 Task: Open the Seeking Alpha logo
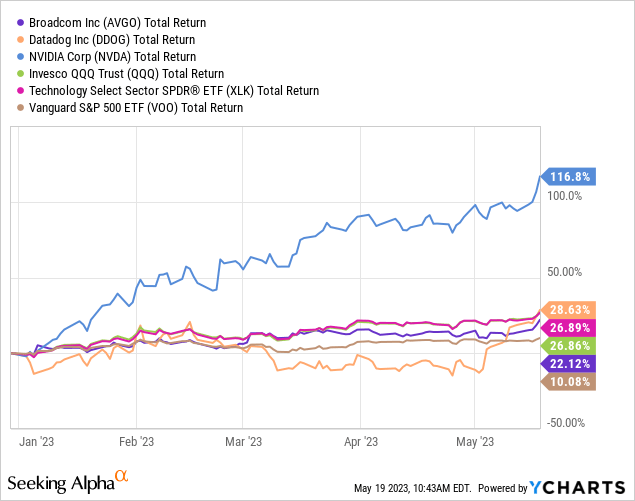68,482
